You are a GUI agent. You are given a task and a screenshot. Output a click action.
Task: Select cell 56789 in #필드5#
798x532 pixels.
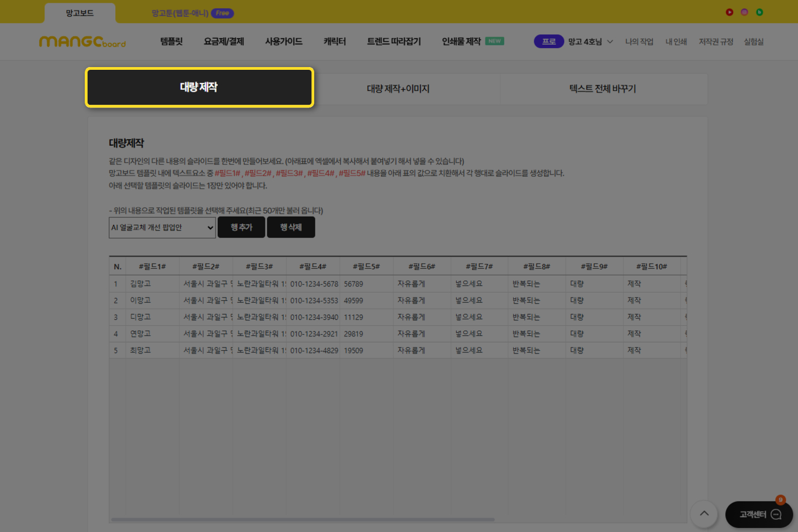click(366, 284)
